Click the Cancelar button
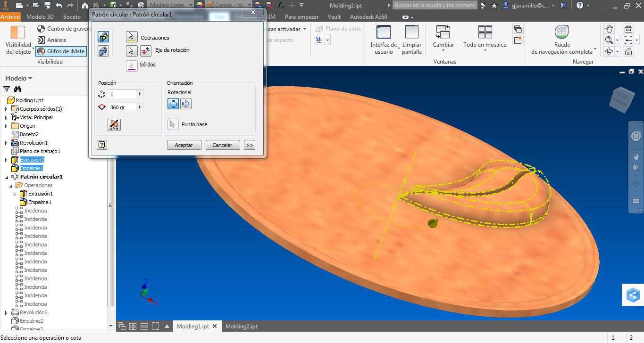Viewport: 644px width, 343px height. coord(222,145)
